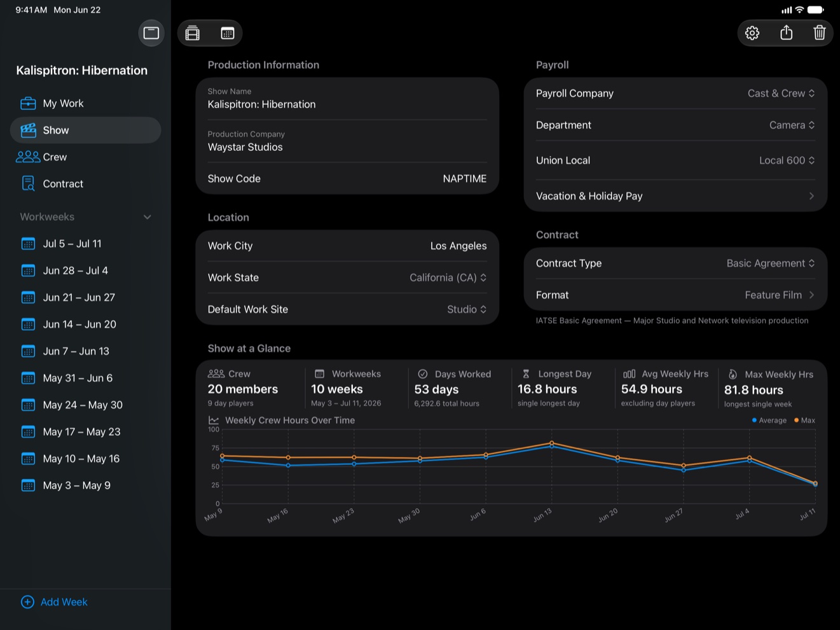Click the plus icon beside Add Week
The width and height of the screenshot is (840, 630).
[x=27, y=602]
